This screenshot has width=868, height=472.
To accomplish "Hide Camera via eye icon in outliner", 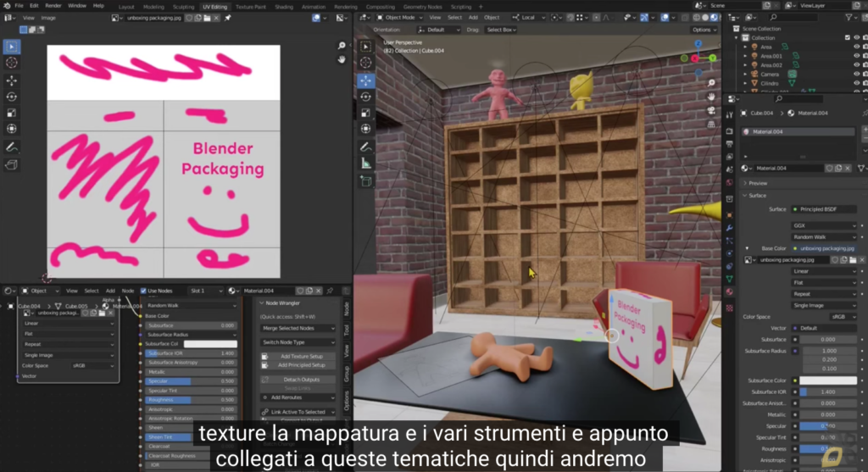I will point(856,75).
